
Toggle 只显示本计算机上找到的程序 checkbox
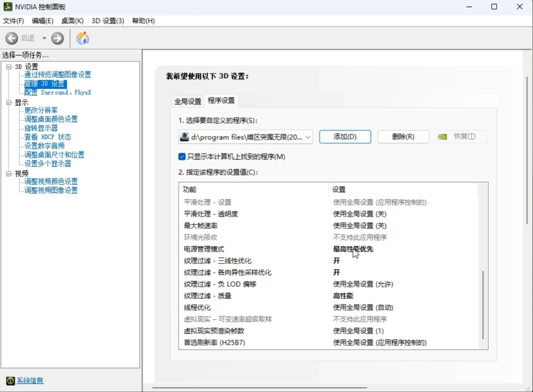pos(182,156)
